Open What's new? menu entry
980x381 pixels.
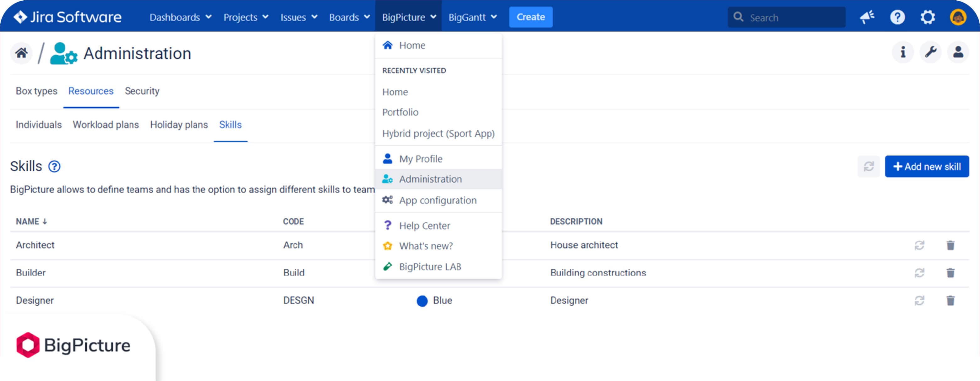coord(438,246)
